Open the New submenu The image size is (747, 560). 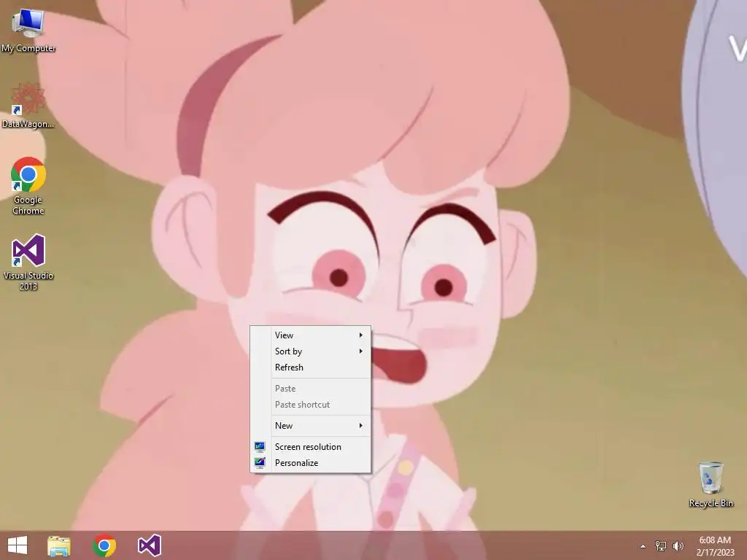(310, 426)
